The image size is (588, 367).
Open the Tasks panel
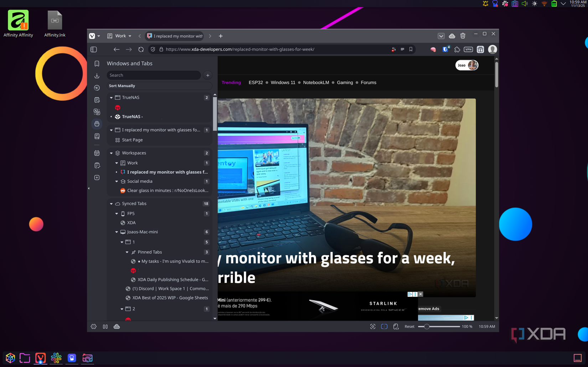(x=97, y=165)
